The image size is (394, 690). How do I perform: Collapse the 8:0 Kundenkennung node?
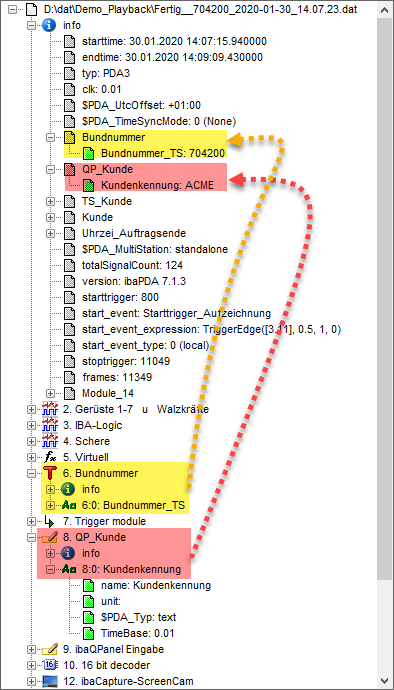tap(51, 569)
